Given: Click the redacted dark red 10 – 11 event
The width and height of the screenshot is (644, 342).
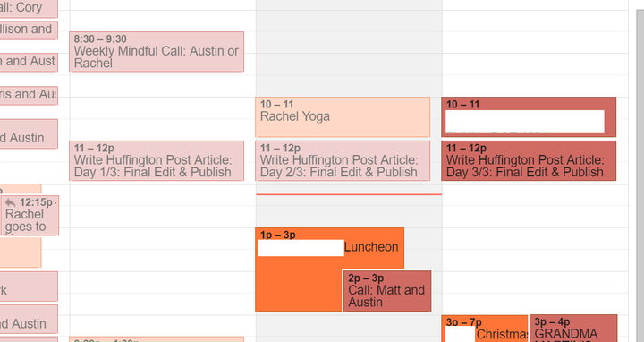Looking at the screenshot, I should [529, 117].
